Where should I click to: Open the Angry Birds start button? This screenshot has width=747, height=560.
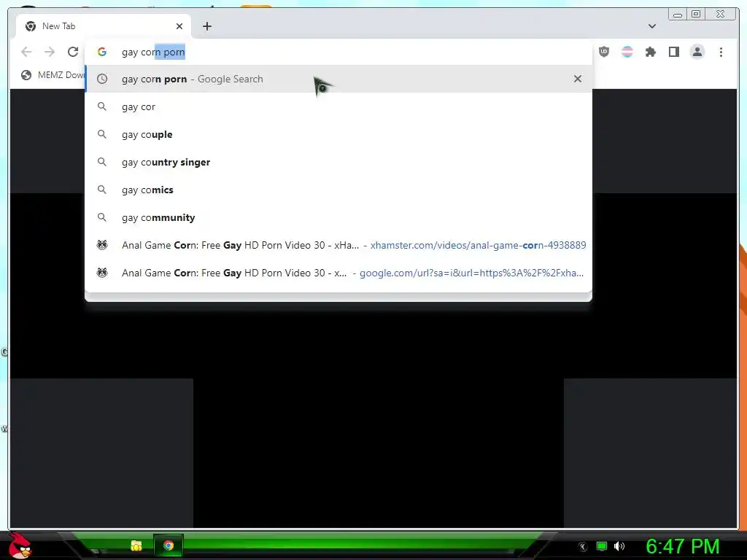pyautogui.click(x=20, y=545)
